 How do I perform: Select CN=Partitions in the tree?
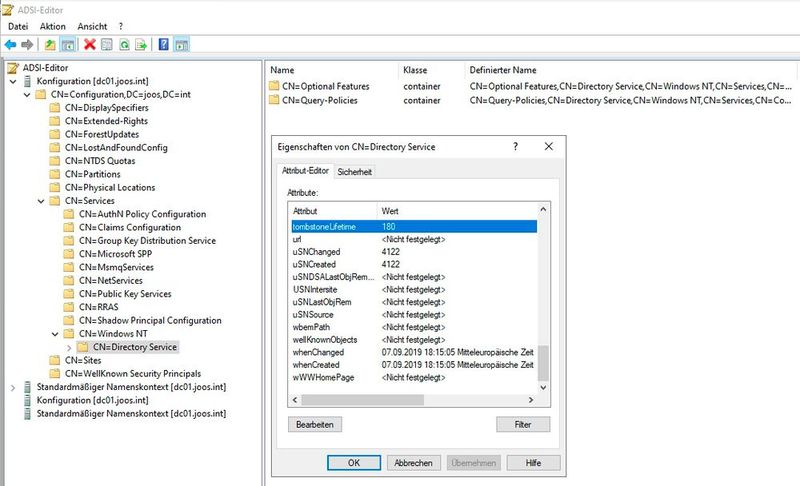(92, 174)
